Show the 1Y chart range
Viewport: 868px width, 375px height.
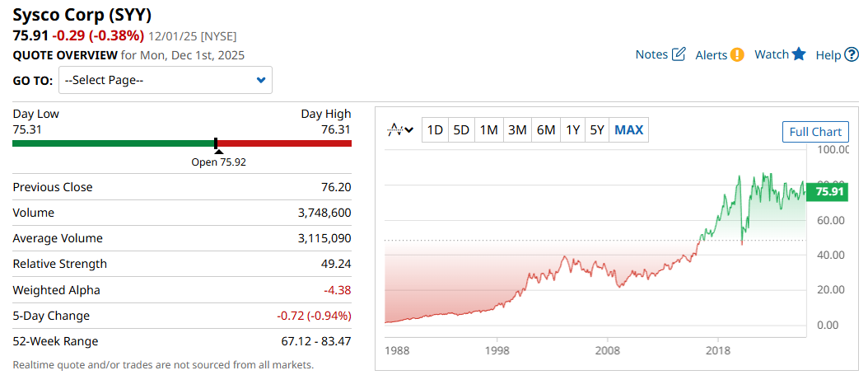pos(572,130)
